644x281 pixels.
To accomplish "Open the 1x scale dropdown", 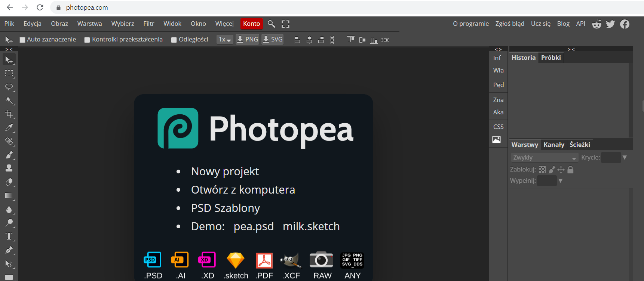I will coord(225,40).
